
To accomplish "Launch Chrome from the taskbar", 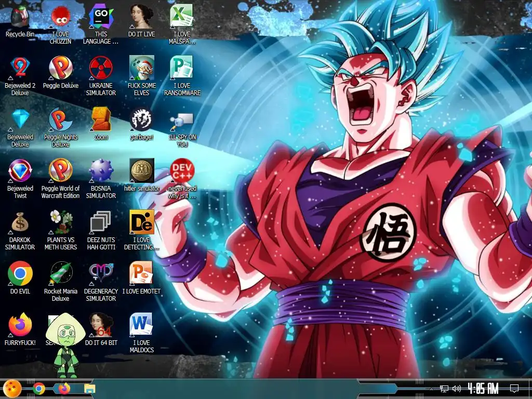I will (x=38, y=389).
